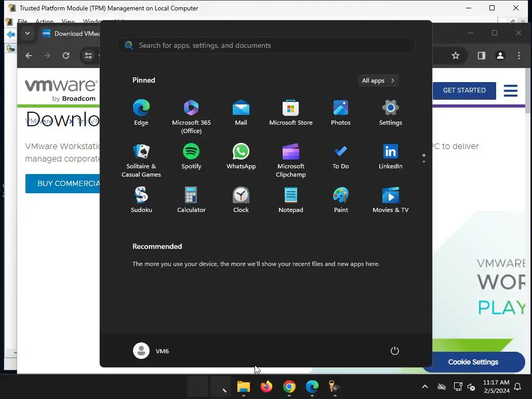Open Chrome profile avatar

tap(500, 56)
